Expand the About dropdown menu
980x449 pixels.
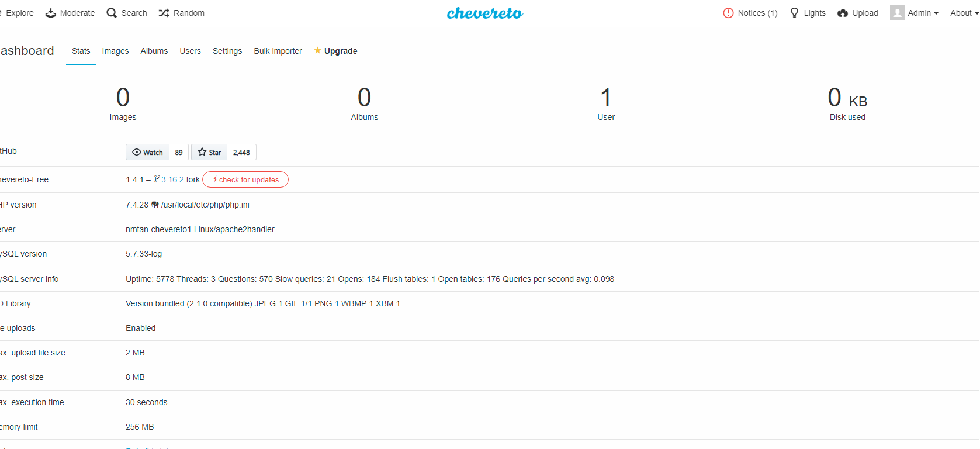tap(964, 13)
